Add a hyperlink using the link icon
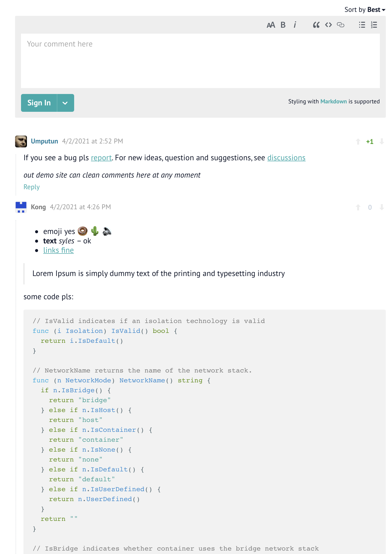392x554 pixels. (340, 25)
